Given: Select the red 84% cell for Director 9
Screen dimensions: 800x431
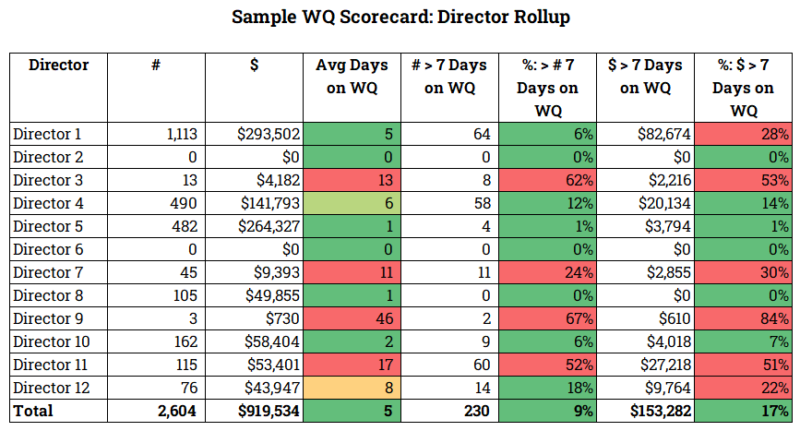Looking at the screenshot, I should pyautogui.click(x=743, y=318).
